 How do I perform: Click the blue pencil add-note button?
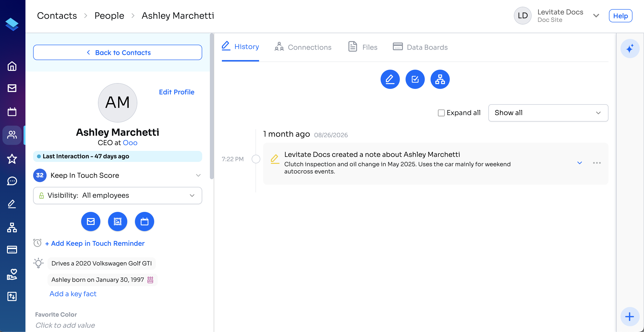click(x=390, y=79)
